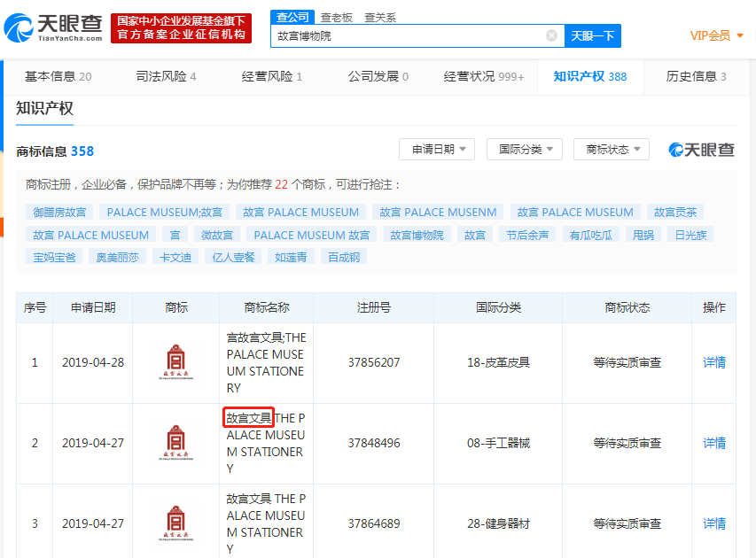This screenshot has height=558, width=756.
Task: Switch to 查老板 search tab
Action: [x=337, y=18]
